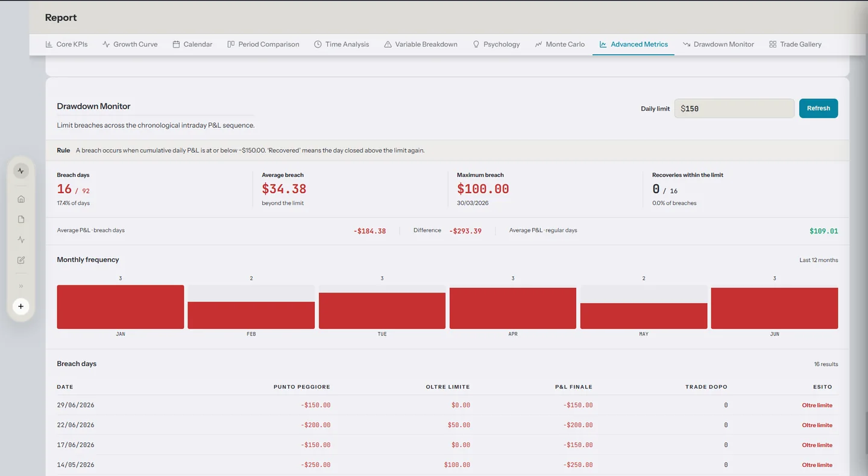Click Oltre limite status in the 22/06/2026 row
This screenshot has width=868, height=476.
coord(817,425)
